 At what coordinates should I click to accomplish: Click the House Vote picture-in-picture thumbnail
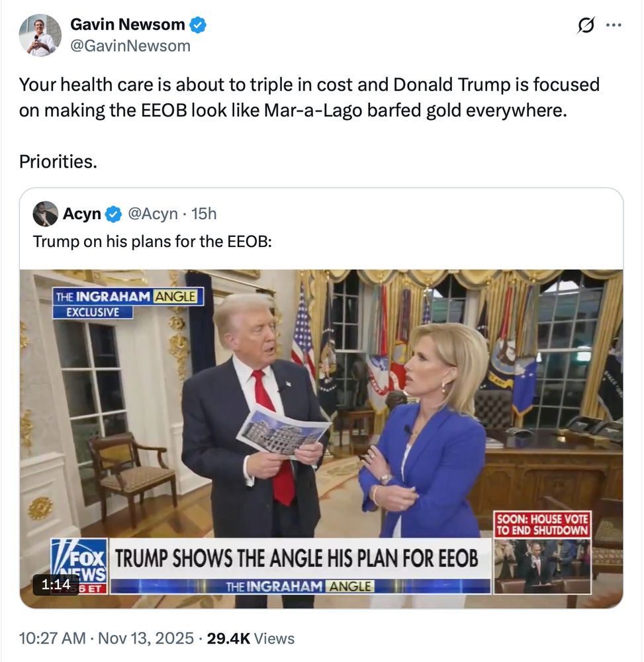coord(542,552)
